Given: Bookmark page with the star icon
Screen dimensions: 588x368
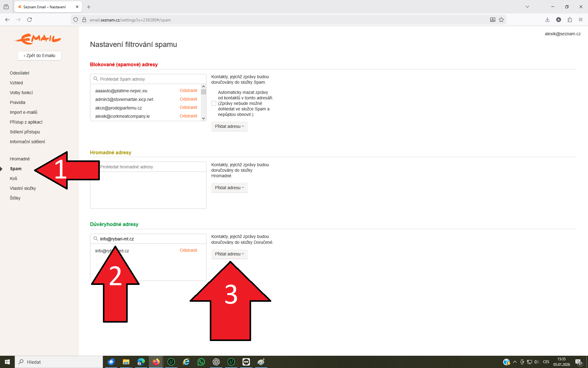Looking at the screenshot, I should (x=501, y=20).
